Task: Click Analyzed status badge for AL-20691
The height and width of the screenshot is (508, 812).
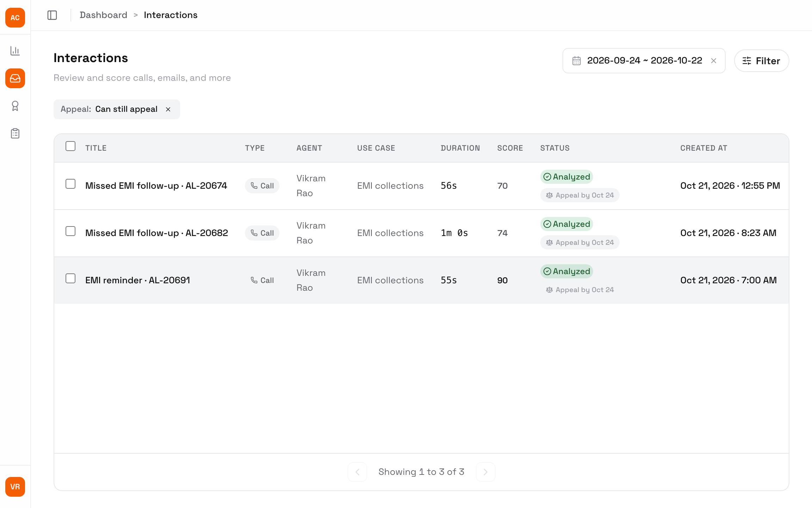Action: click(567, 271)
